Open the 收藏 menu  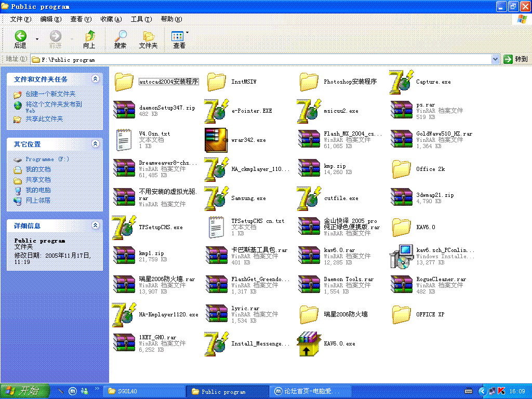tap(111, 19)
